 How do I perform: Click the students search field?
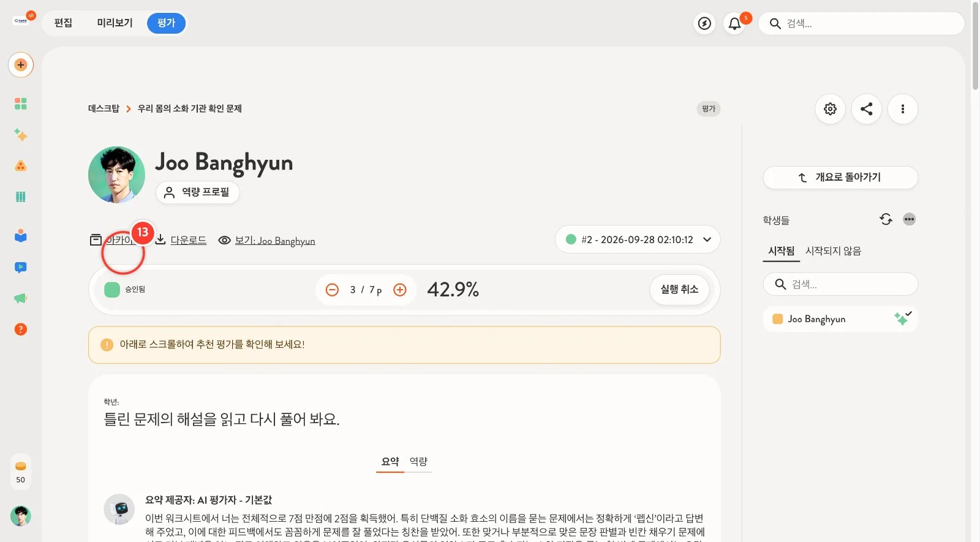tap(840, 284)
